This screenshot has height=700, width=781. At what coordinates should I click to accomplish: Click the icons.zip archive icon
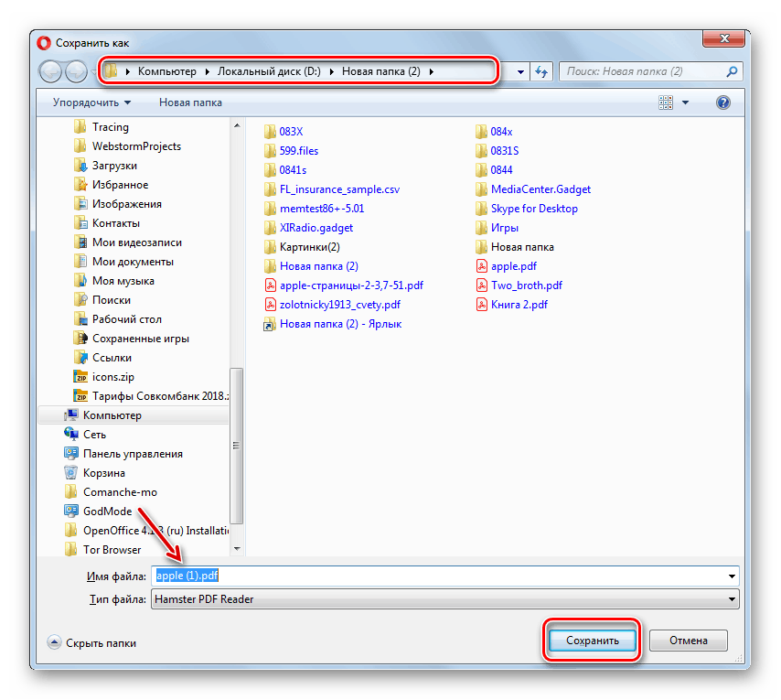coord(80,377)
